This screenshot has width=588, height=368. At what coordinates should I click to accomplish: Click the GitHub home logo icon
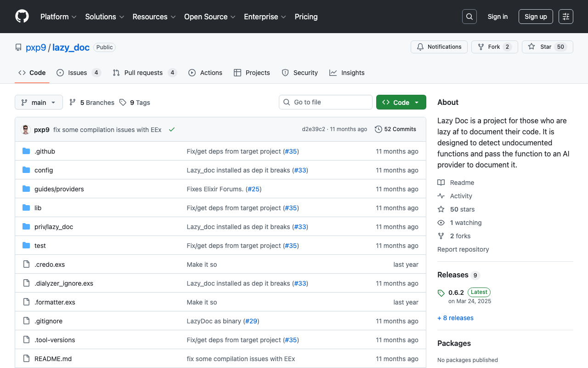point(22,17)
